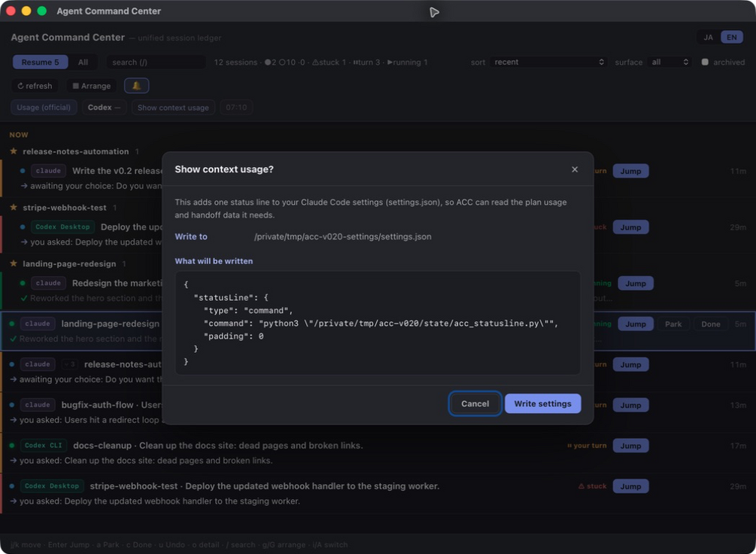This screenshot has width=756, height=554.
Task: Click the 'stuck 1' counter in the sessions summary
Action: tap(329, 62)
